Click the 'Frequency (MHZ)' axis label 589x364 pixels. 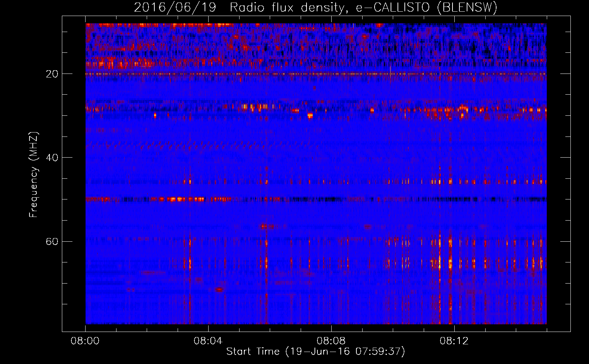33,175
